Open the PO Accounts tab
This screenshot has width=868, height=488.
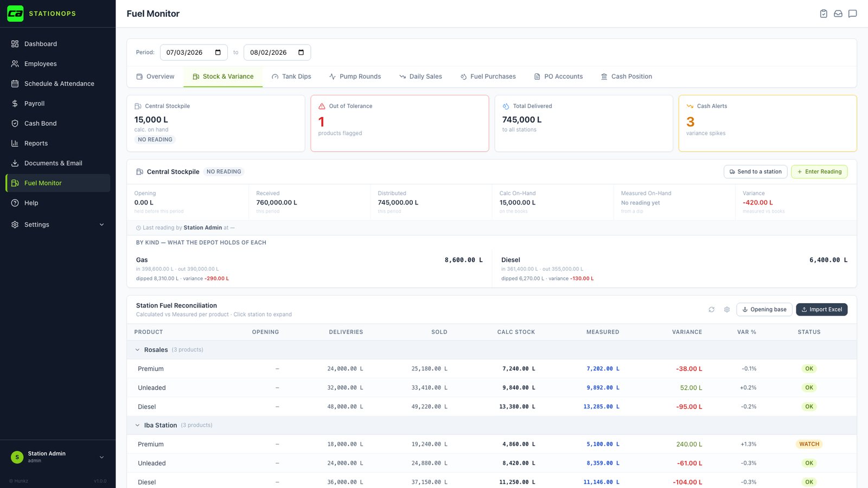click(x=558, y=76)
